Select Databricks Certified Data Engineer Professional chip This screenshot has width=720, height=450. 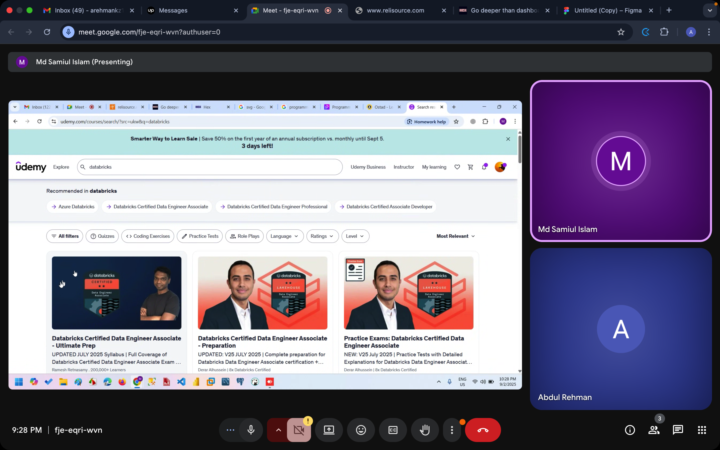(274, 207)
